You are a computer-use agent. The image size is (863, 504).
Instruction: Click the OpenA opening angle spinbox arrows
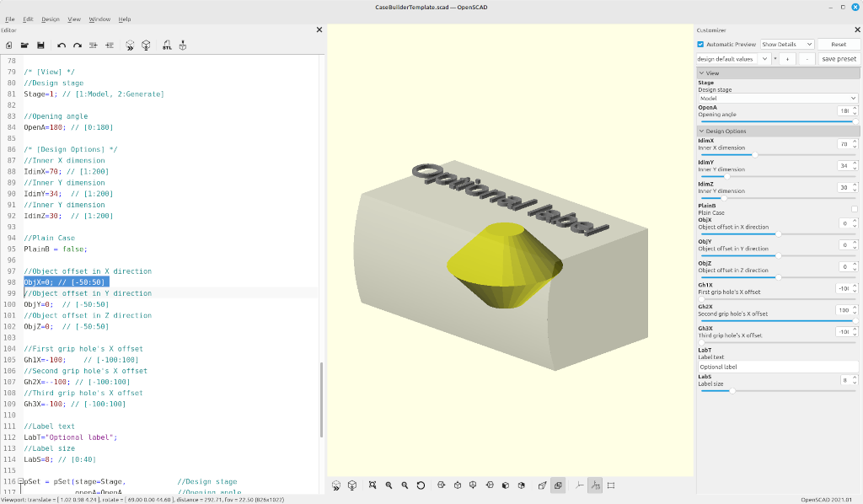click(855, 110)
